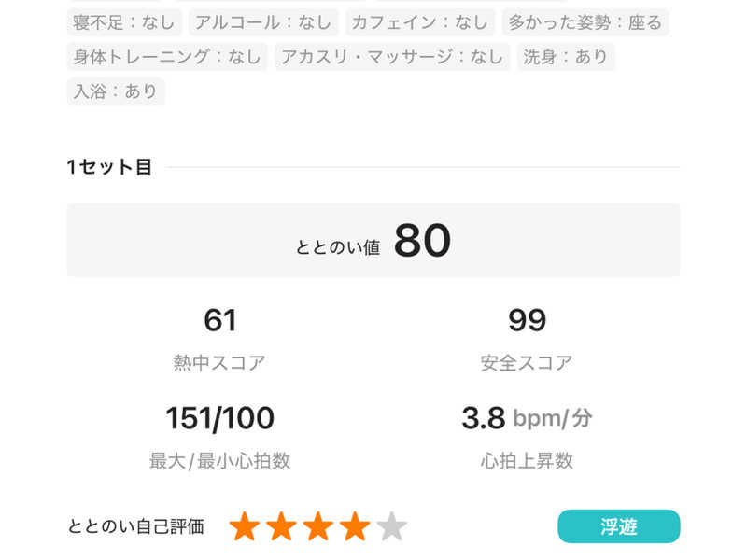Screen dimensions: 747x560
Task: Click the fifth gray rating star
Action: pos(392,526)
